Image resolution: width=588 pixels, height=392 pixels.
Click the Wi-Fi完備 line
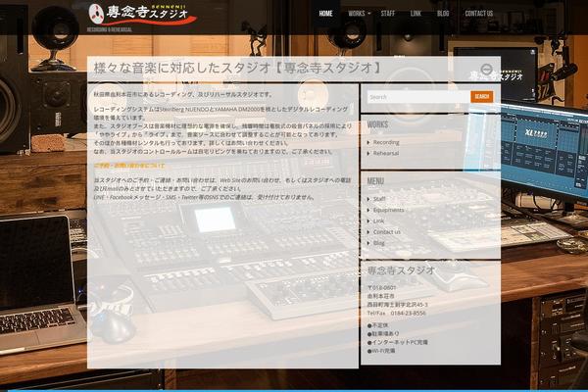[x=381, y=351]
